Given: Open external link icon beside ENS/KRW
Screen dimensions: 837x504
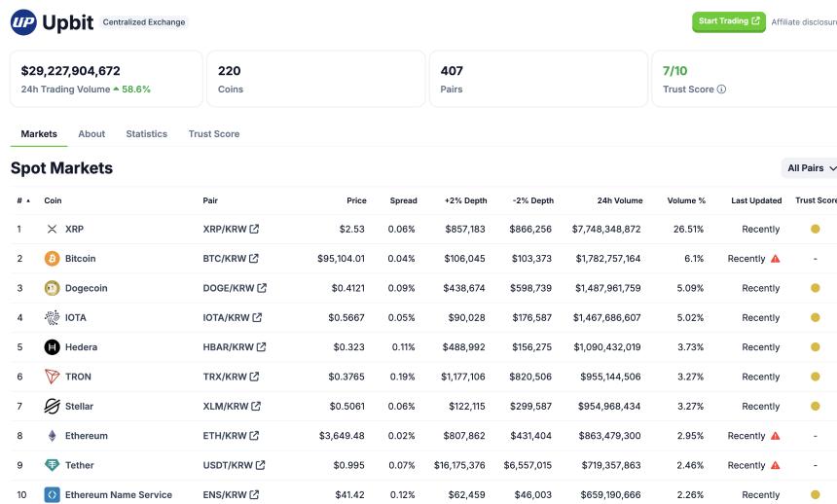Looking at the screenshot, I should pyautogui.click(x=254, y=494).
